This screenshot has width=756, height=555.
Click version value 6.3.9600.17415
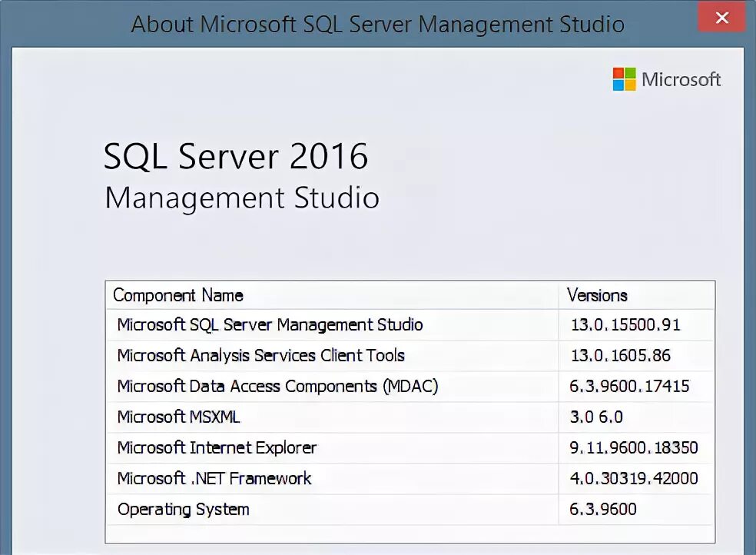click(629, 386)
